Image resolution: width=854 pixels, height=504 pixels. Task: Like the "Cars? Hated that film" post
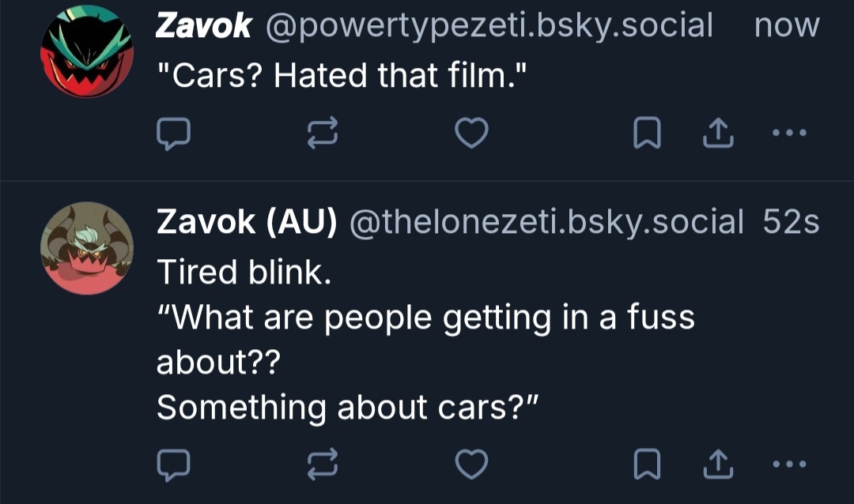point(472,135)
